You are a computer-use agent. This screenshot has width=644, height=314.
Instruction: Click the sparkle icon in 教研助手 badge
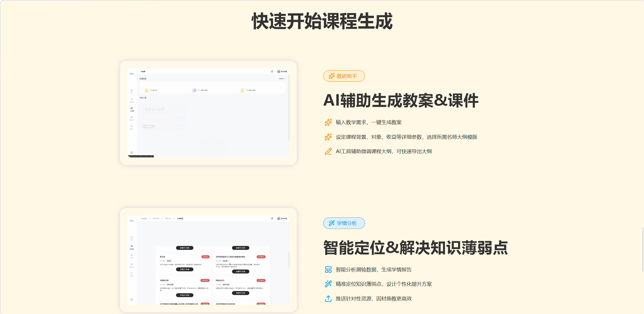332,76
